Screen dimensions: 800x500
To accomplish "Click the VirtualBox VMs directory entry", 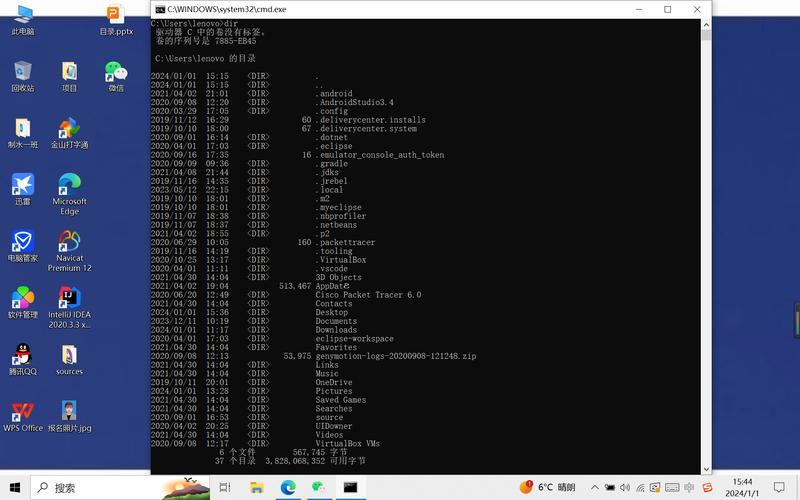I will (x=347, y=443).
